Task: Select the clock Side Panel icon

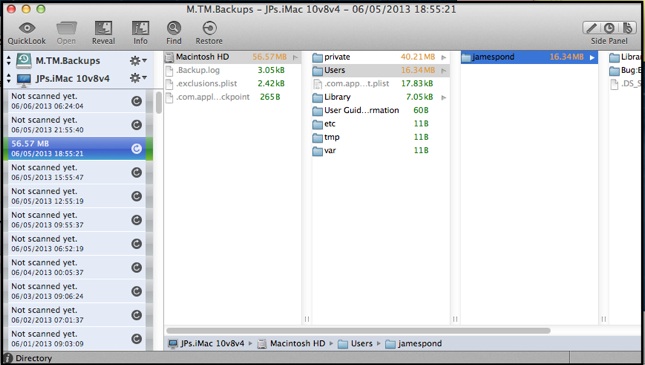Action: pyautogui.click(x=609, y=28)
